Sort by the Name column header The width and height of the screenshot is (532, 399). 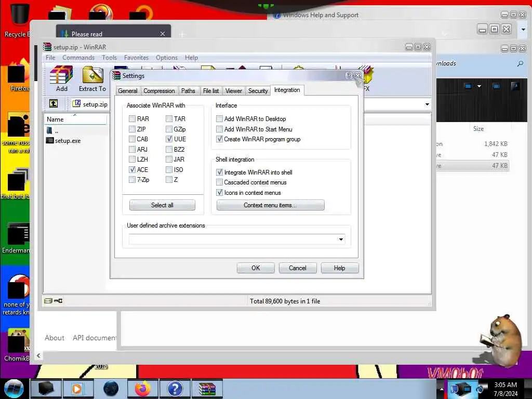[75, 119]
